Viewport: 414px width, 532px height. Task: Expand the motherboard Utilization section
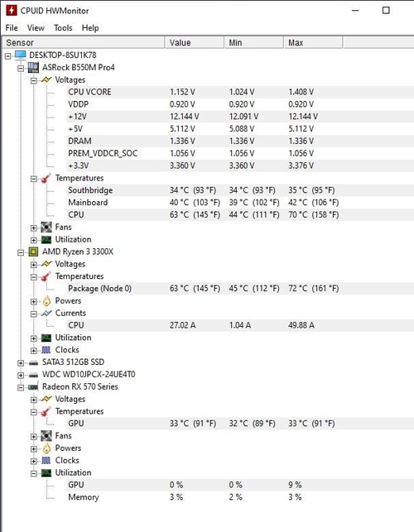click(34, 240)
